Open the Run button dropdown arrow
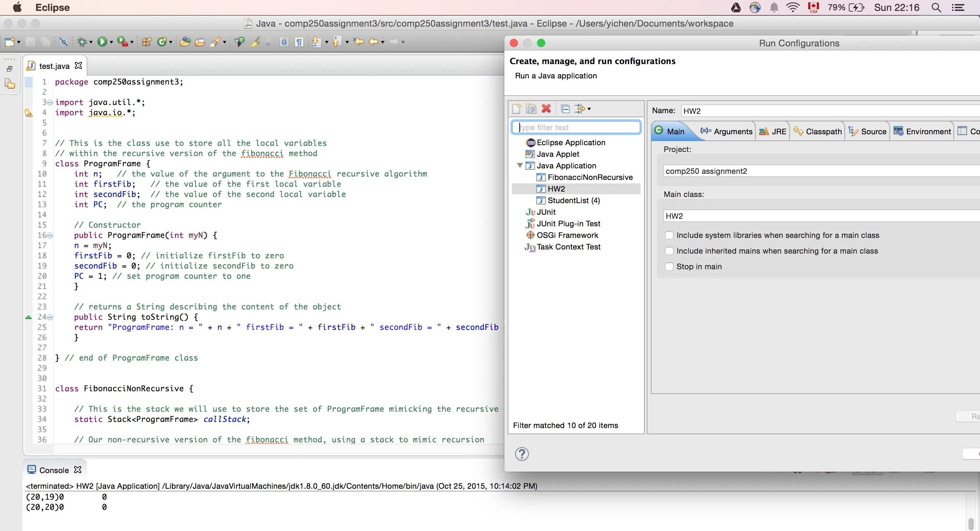 [111, 42]
